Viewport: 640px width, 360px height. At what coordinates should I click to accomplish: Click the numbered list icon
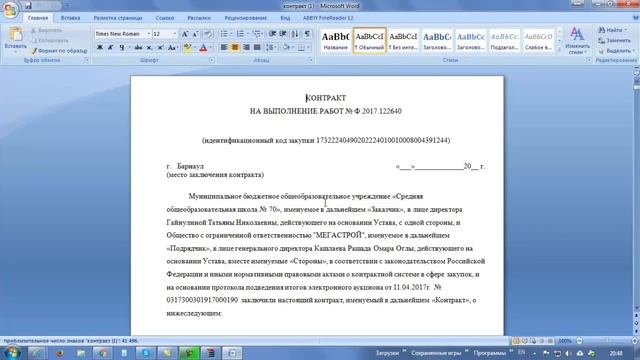point(240,34)
